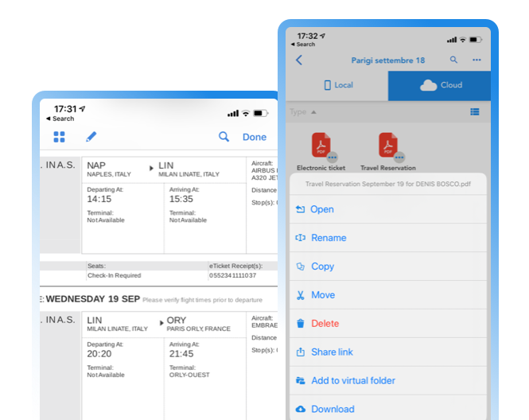Viewport: 529px width, 420px height.
Task: Go back using the left chevron
Action: (x=299, y=60)
